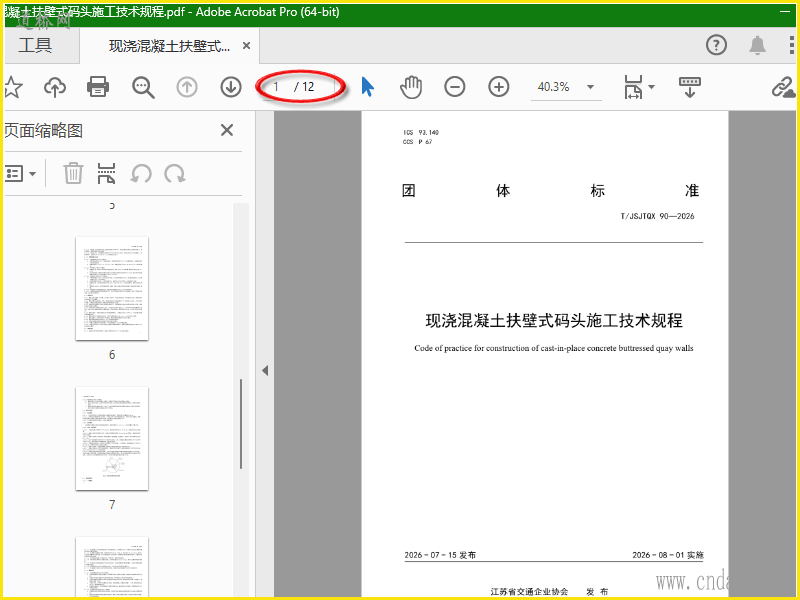Rotate pages clockwise

coord(174,173)
